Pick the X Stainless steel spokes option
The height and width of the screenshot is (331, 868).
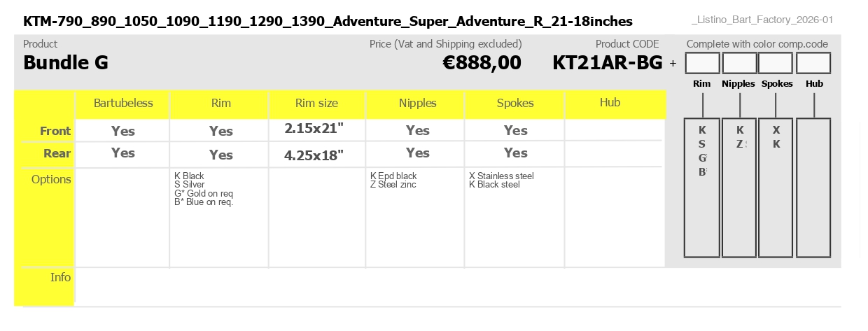[x=501, y=176]
